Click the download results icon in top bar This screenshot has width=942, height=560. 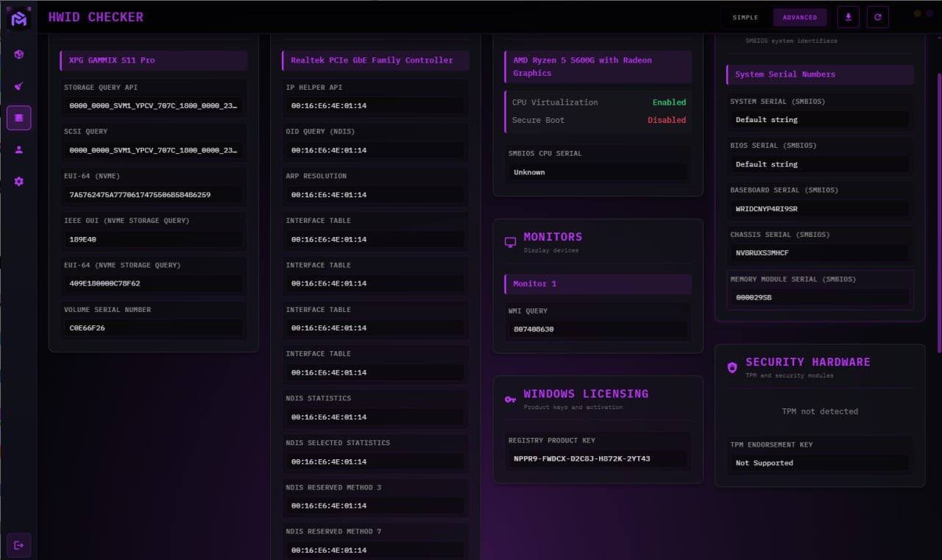[x=848, y=17]
